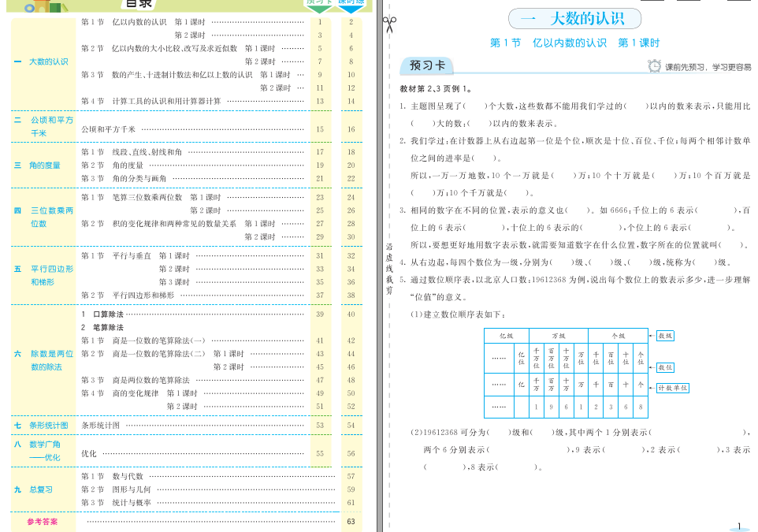Click entry 1 口算除法
This screenshot has width=758, height=532.
coord(102,314)
